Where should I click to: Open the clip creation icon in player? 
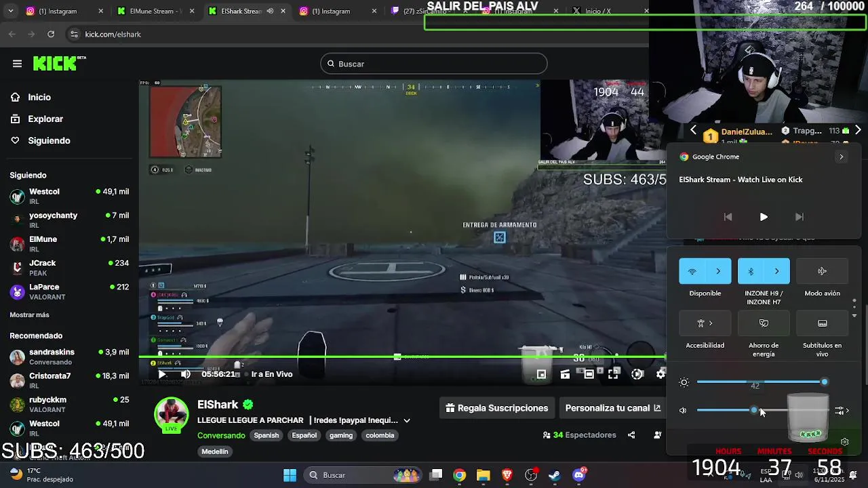(565, 374)
